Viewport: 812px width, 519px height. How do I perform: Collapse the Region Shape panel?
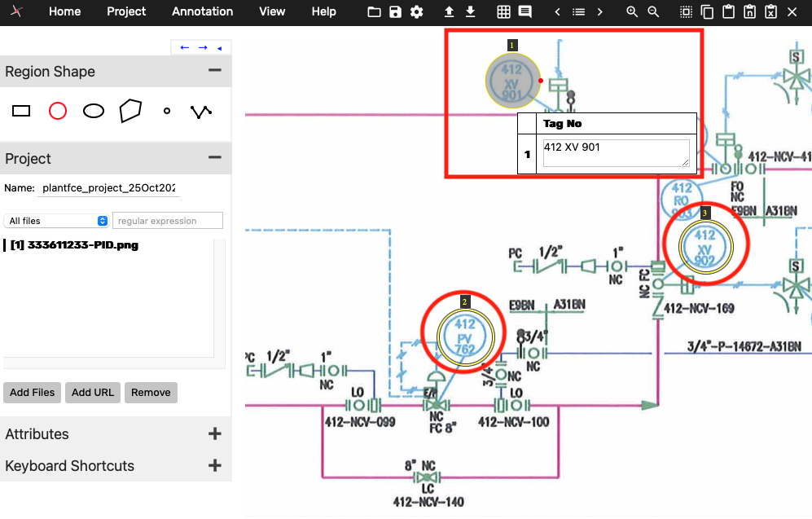(x=215, y=71)
